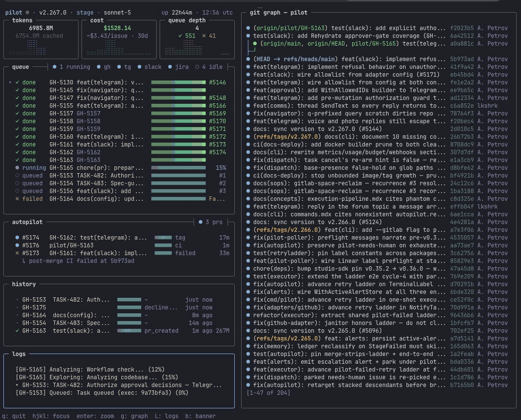Screen dimensions: 521x420
Task: Select history entry GH-5163 test(slack)
Action: click(122, 331)
